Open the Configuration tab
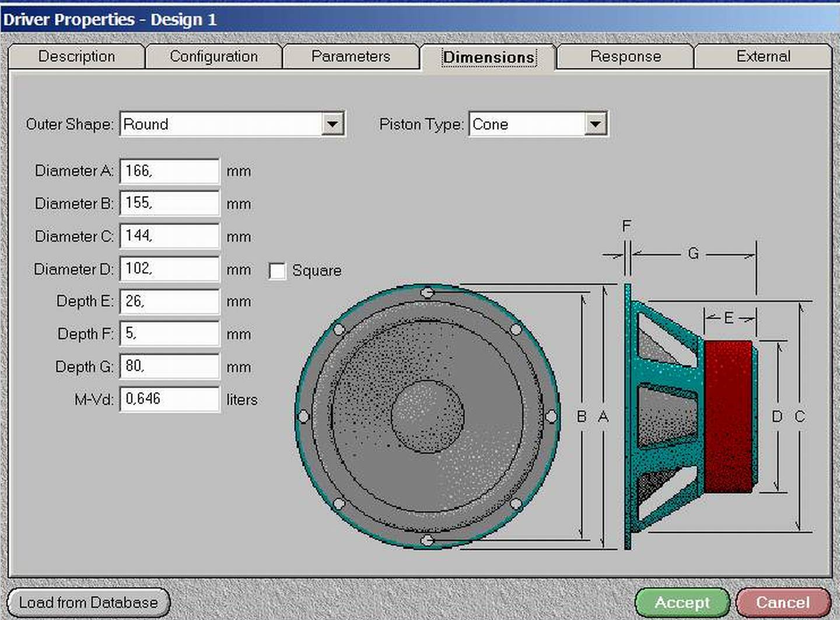The image size is (840, 620). [x=213, y=57]
